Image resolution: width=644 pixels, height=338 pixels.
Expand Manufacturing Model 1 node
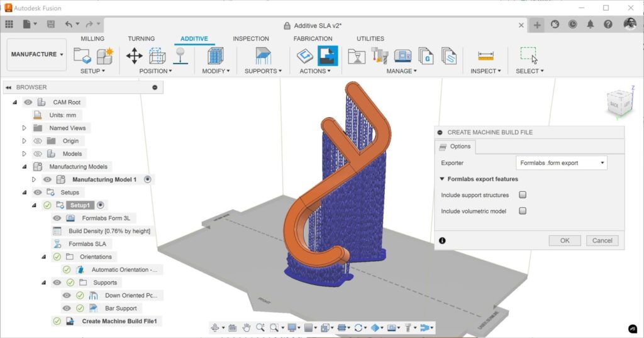coord(34,179)
